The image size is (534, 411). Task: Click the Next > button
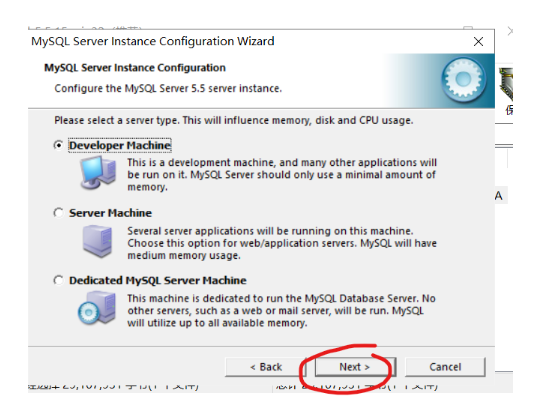[x=355, y=367]
